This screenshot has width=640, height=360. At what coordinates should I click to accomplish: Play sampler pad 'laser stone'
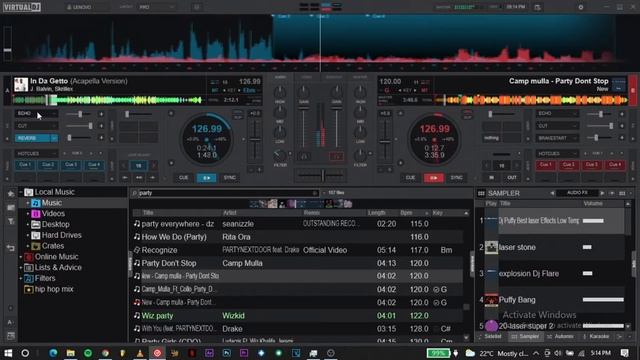pyautogui.click(x=491, y=247)
